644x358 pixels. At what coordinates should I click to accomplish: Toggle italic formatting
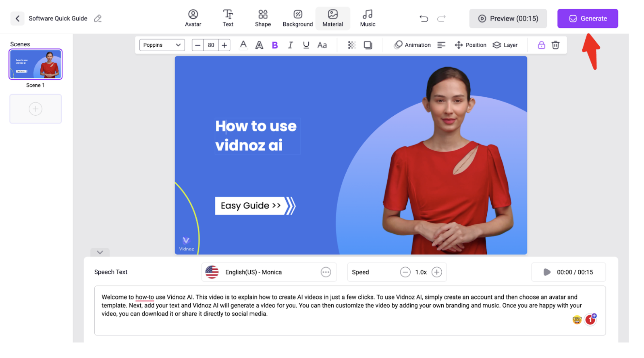[290, 45]
